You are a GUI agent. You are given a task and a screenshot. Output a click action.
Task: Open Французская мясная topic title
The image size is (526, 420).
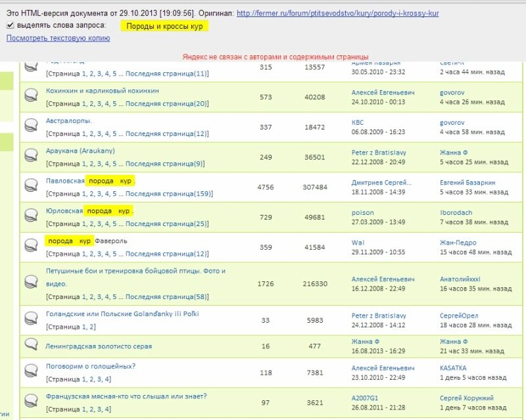click(x=126, y=396)
